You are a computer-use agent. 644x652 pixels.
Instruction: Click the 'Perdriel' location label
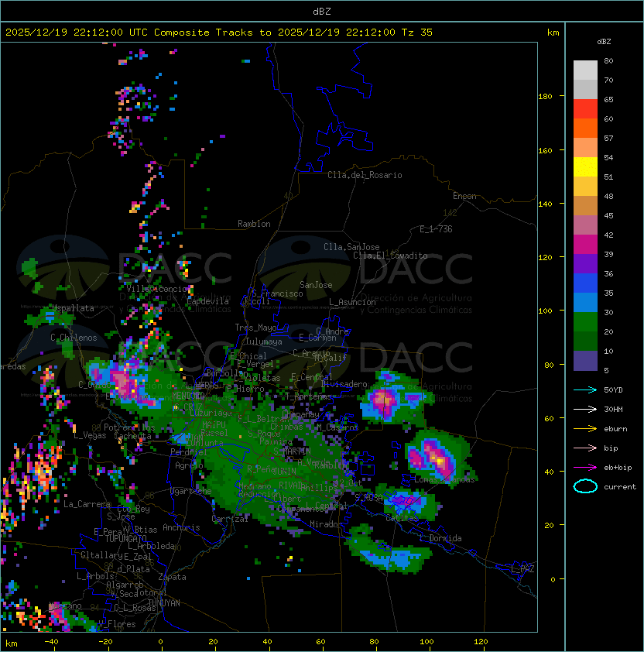187,451
